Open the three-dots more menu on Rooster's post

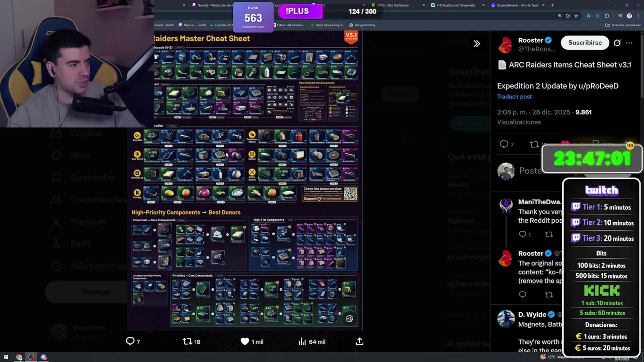[x=629, y=43]
